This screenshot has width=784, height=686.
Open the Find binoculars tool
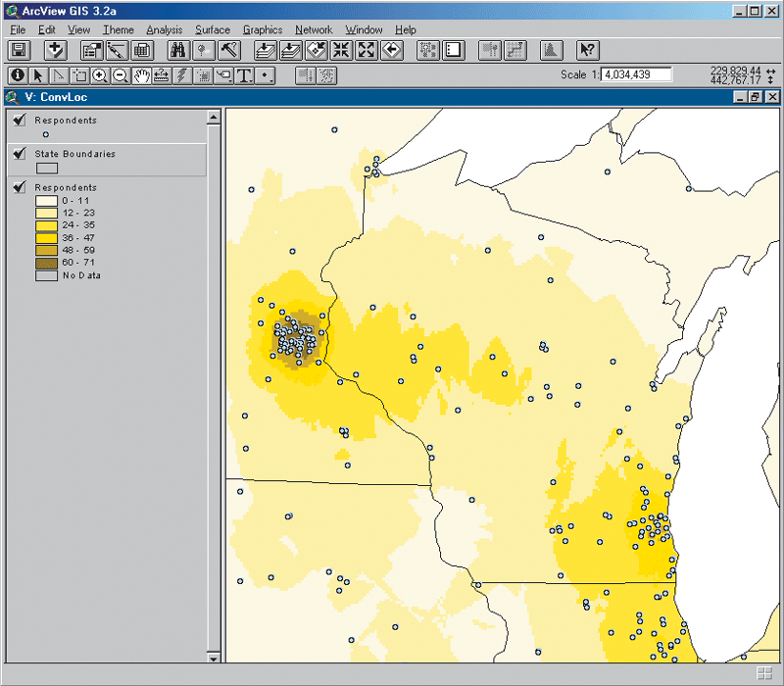tap(178, 50)
